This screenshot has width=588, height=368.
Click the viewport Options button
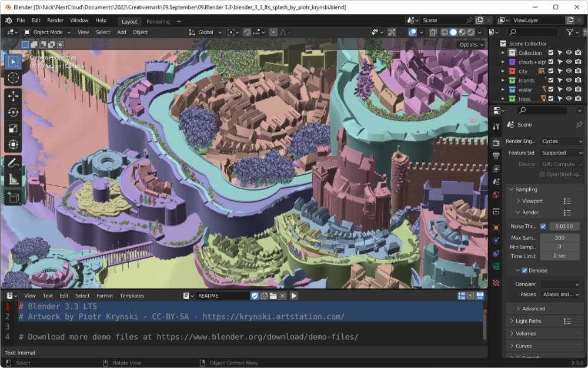pyautogui.click(x=471, y=45)
